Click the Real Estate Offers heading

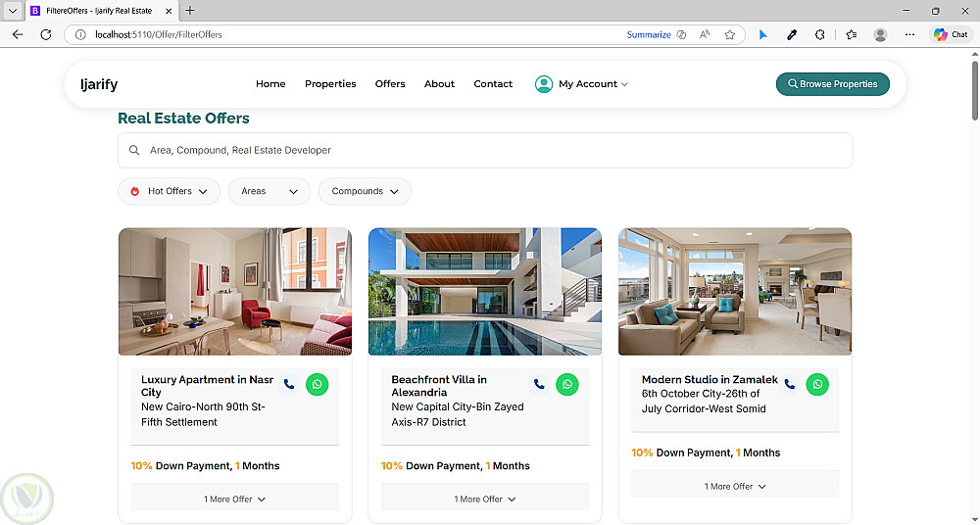(x=183, y=119)
